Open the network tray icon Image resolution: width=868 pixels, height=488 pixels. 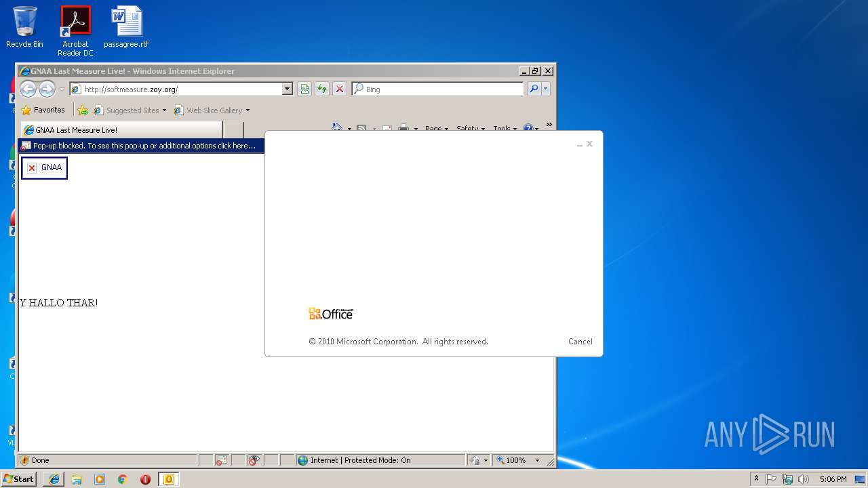(787, 479)
